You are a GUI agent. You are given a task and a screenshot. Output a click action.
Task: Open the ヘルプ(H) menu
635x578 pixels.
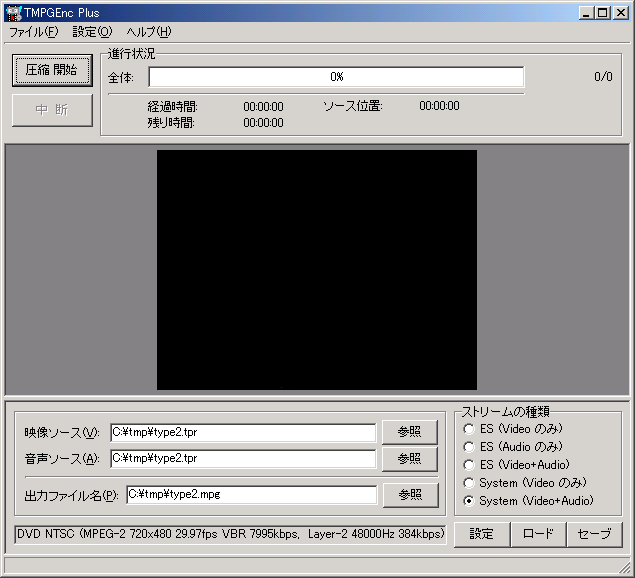pos(149,32)
